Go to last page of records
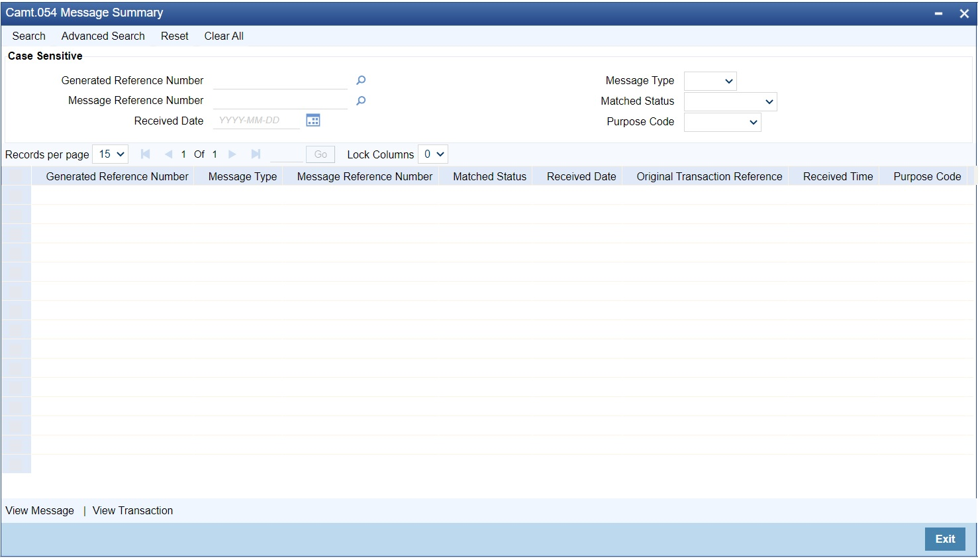980x558 pixels. pos(256,154)
